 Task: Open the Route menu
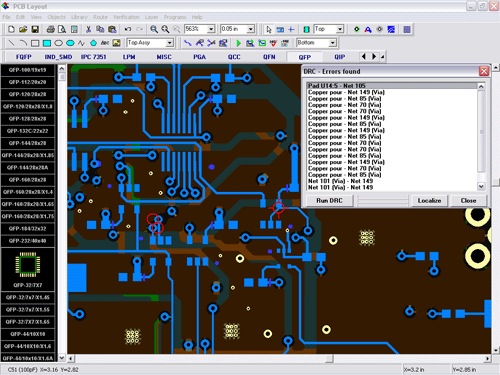coord(100,17)
